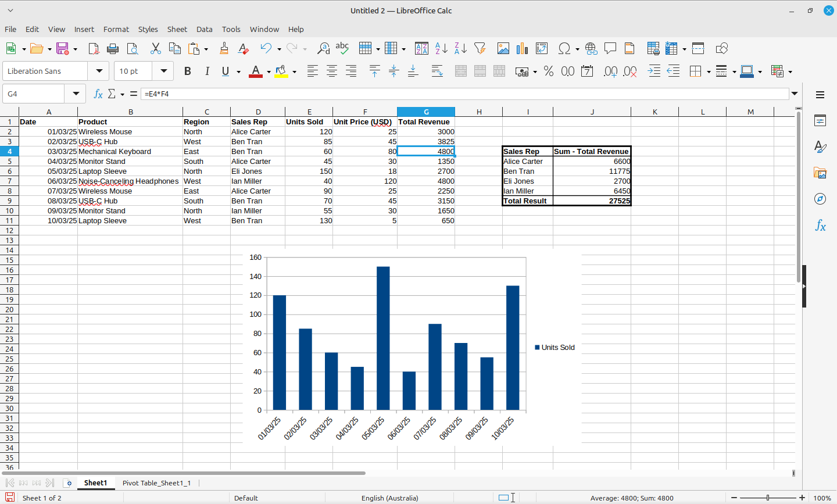The height and width of the screenshot is (504, 837).
Task: Open Find and Replace icon
Action: pos(323,48)
